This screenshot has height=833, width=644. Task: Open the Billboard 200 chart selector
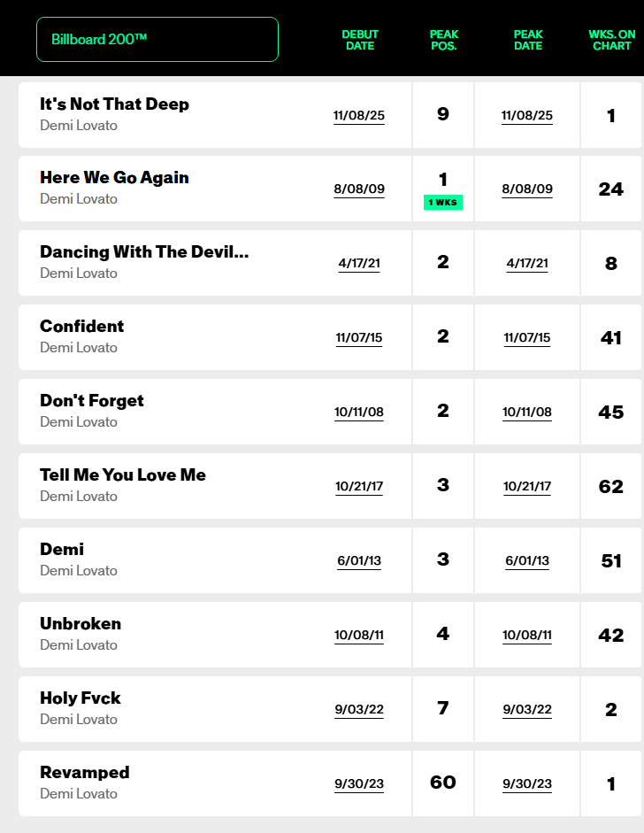click(x=157, y=39)
